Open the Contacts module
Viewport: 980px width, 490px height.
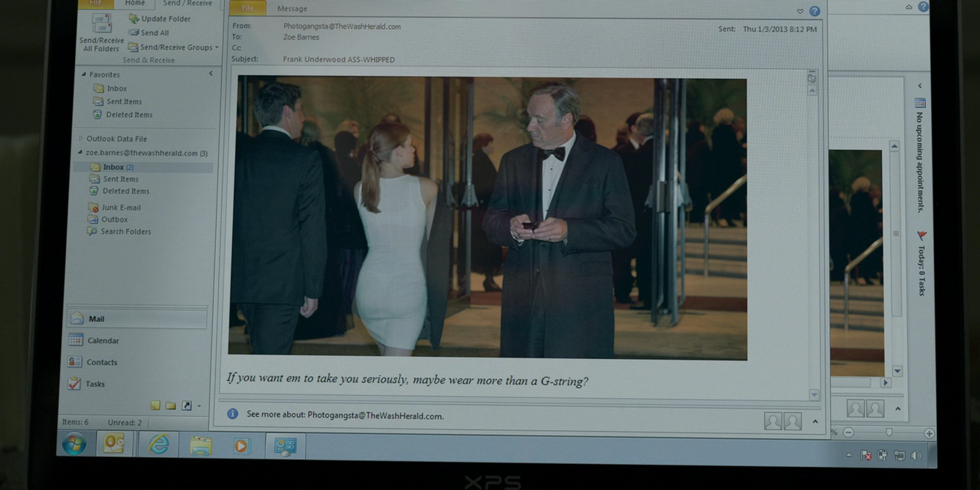[x=101, y=362]
